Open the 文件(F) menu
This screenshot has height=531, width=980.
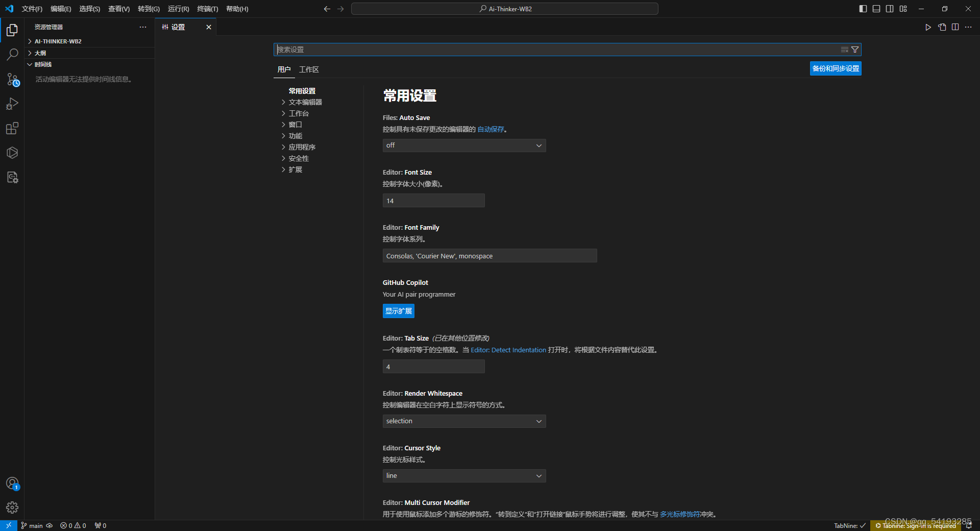tap(32, 9)
